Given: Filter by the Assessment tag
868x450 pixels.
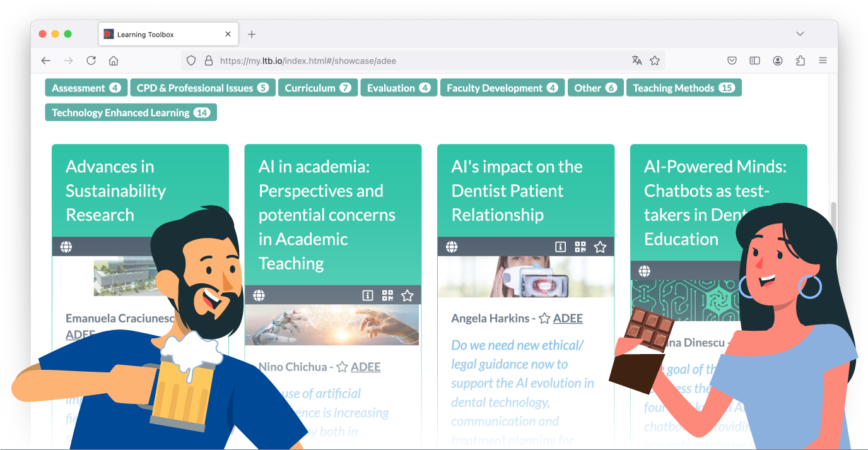Looking at the screenshot, I should click(x=86, y=88).
